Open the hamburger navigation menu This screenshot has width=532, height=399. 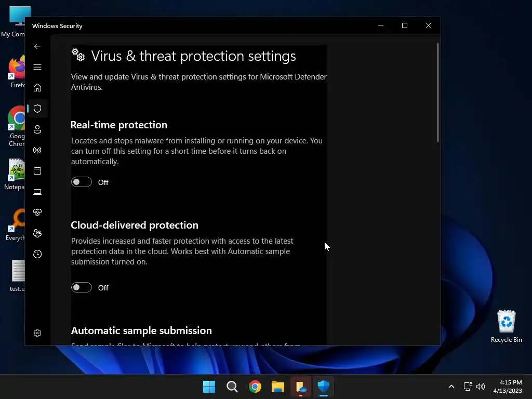pos(37,67)
